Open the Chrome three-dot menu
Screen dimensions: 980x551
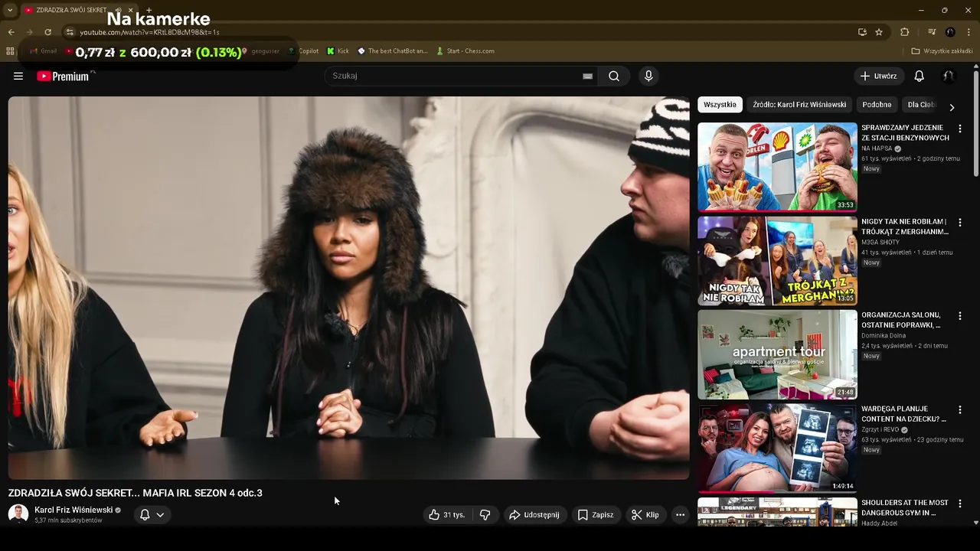point(969,32)
